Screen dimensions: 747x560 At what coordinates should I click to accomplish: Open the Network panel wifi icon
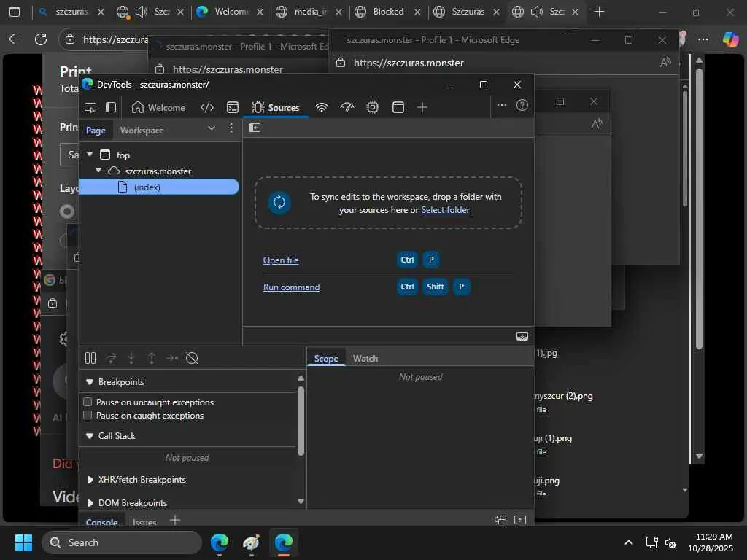[x=322, y=107]
